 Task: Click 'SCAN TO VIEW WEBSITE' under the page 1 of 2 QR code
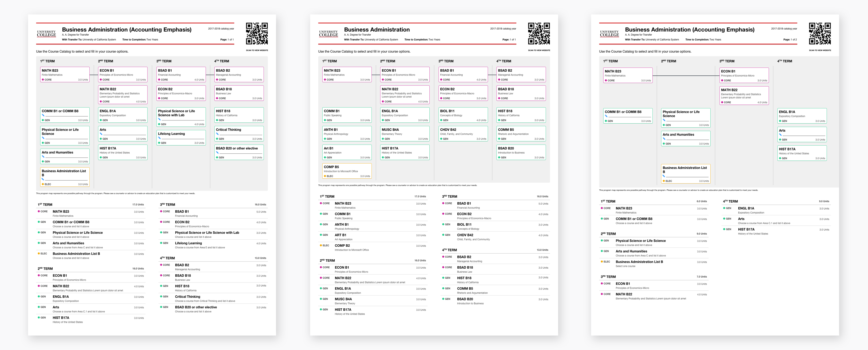pyautogui.click(x=820, y=50)
